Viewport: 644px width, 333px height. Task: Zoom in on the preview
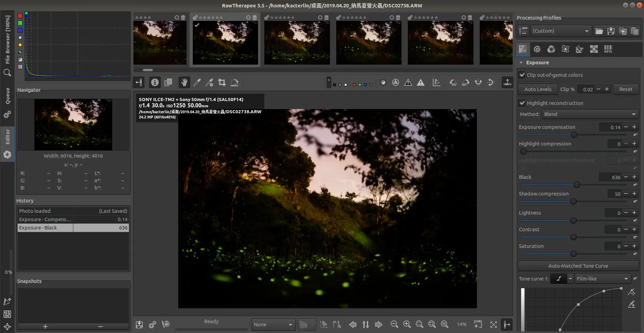point(407,325)
